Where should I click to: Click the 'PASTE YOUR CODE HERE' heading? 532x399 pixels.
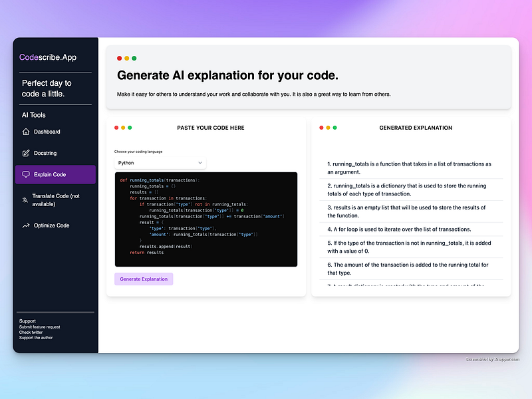211,128
